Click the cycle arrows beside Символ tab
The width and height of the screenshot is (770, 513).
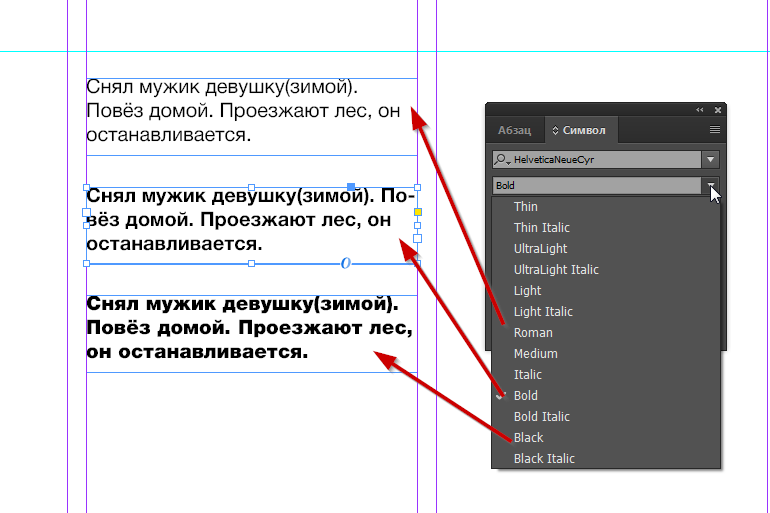tap(556, 130)
